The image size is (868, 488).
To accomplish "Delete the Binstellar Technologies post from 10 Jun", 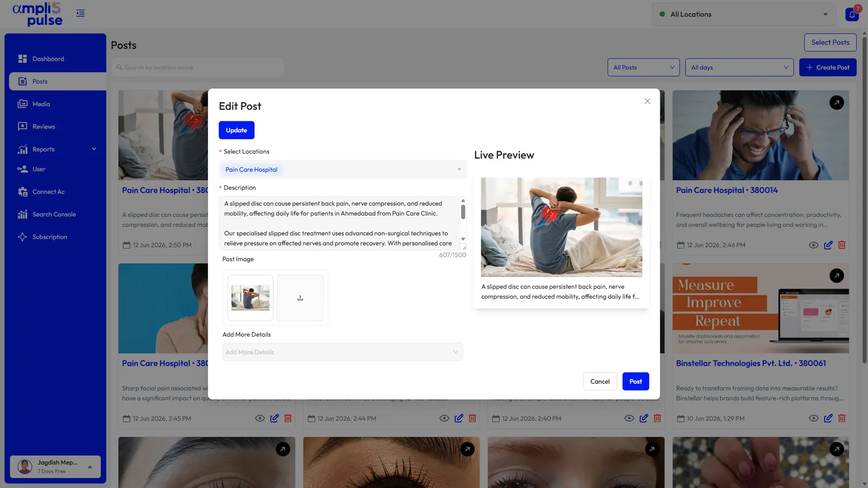I will [x=842, y=419].
